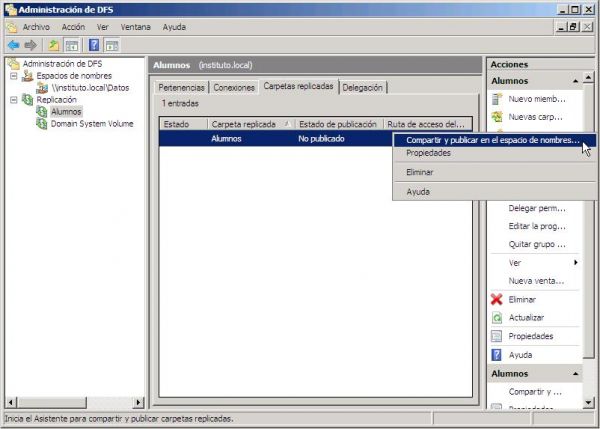Switch to the Pertenencias tab
The image size is (600, 429).
(181, 88)
